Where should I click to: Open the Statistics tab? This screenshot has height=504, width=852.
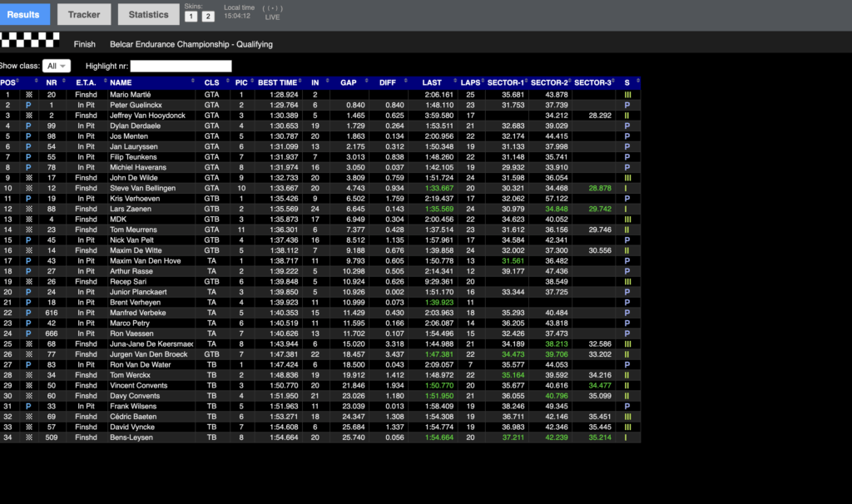click(x=148, y=14)
